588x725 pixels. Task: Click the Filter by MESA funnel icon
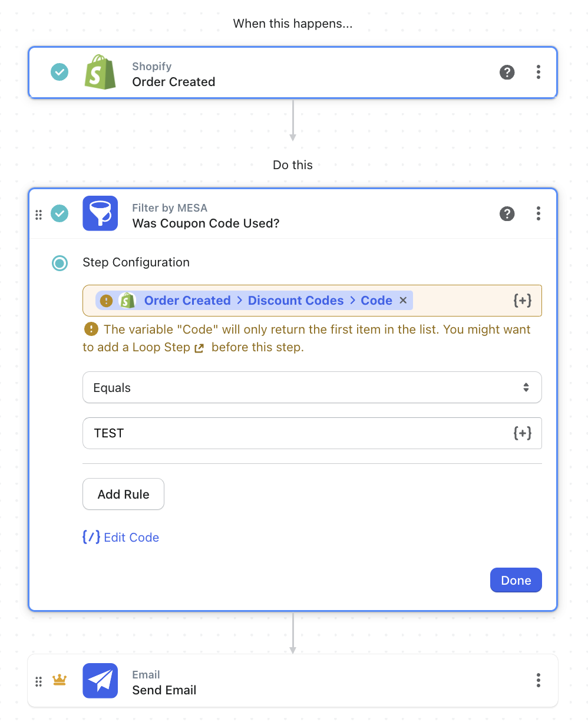[x=100, y=213]
